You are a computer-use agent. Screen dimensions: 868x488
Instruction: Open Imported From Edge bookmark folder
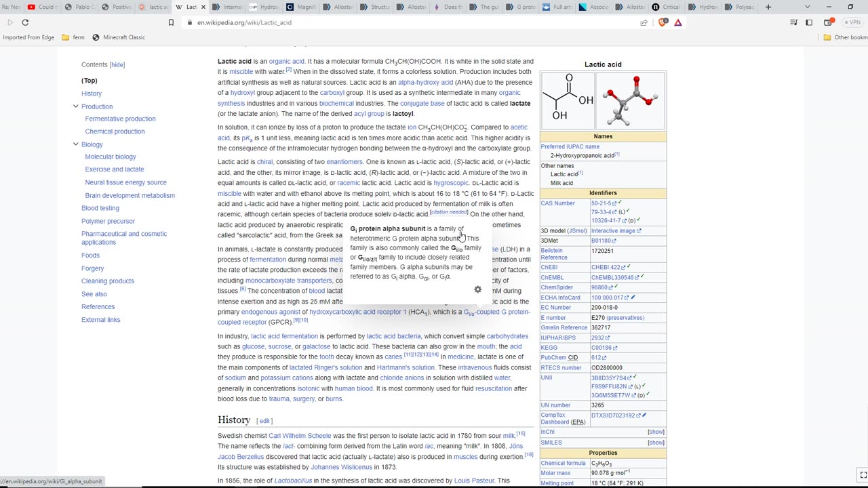(x=28, y=37)
